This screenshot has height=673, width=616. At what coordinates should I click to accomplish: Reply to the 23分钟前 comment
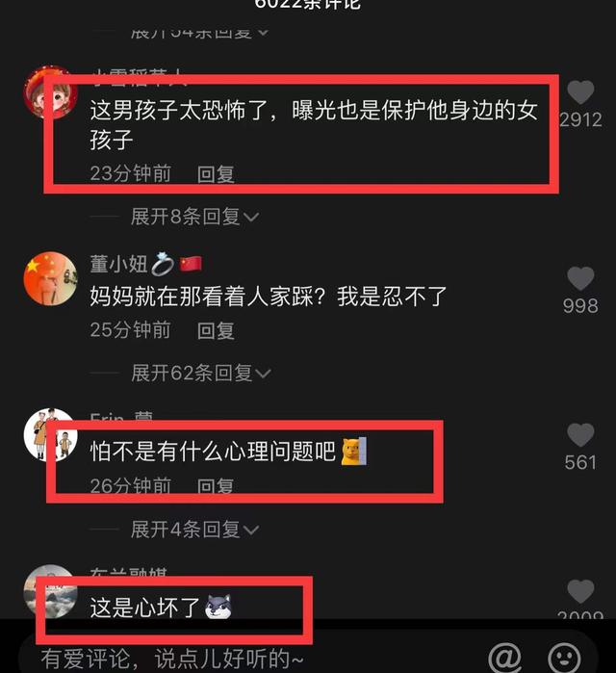tap(216, 174)
